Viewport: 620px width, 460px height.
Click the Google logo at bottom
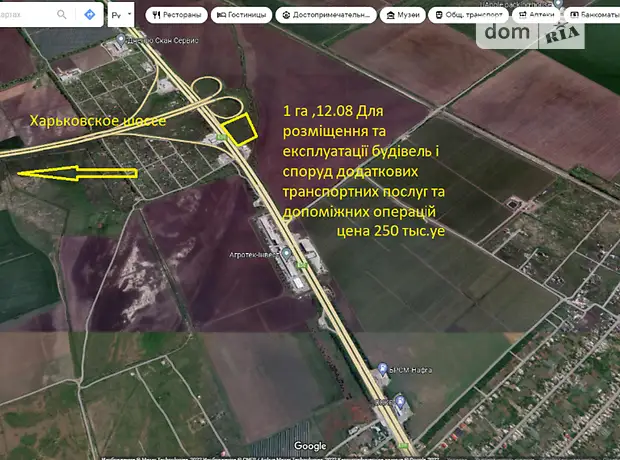click(x=310, y=445)
